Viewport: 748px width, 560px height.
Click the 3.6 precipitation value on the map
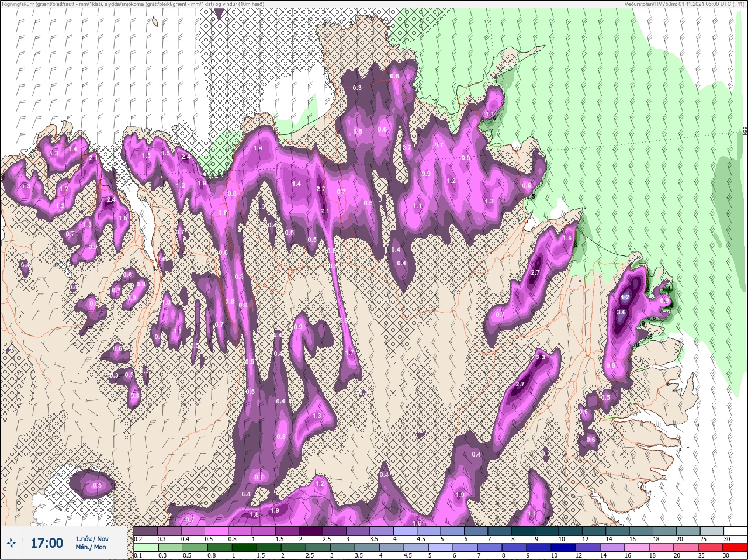pyautogui.click(x=621, y=313)
